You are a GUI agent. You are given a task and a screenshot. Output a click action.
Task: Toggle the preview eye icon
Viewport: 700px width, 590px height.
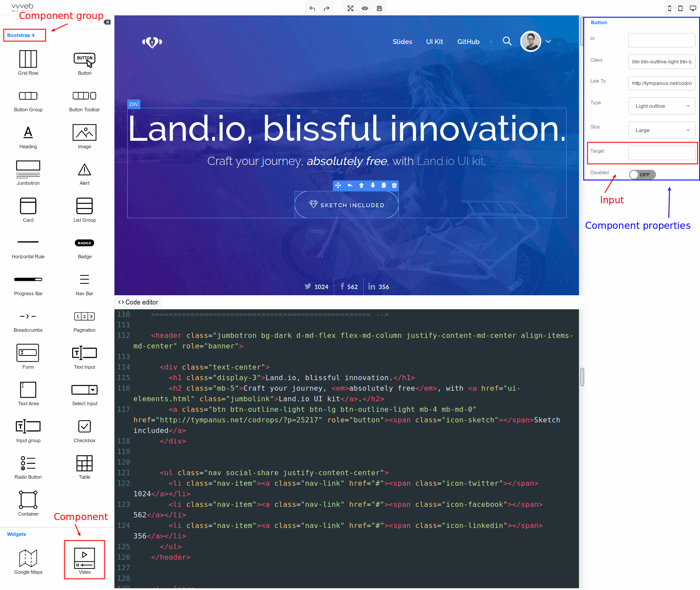[365, 8]
